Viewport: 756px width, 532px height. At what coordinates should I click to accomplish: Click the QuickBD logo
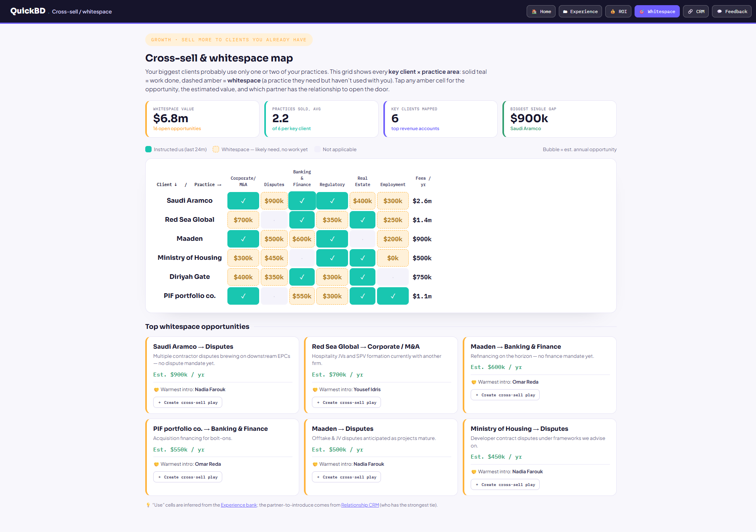pyautogui.click(x=28, y=11)
